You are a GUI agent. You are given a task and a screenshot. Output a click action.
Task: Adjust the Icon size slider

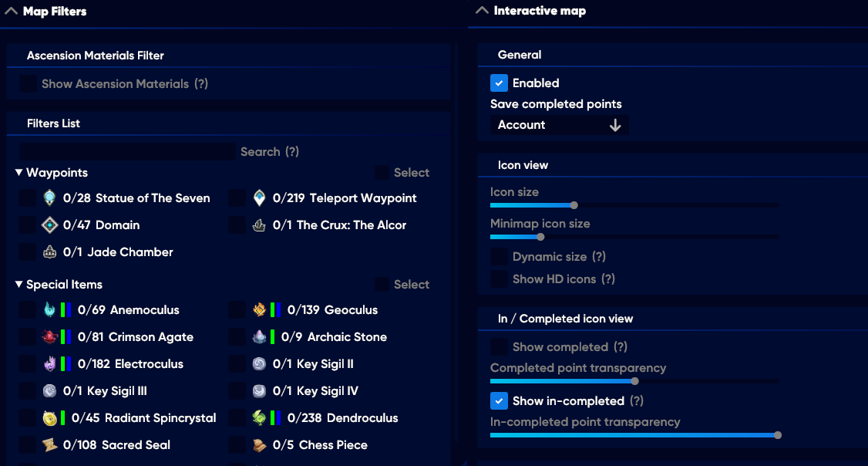[573, 205]
